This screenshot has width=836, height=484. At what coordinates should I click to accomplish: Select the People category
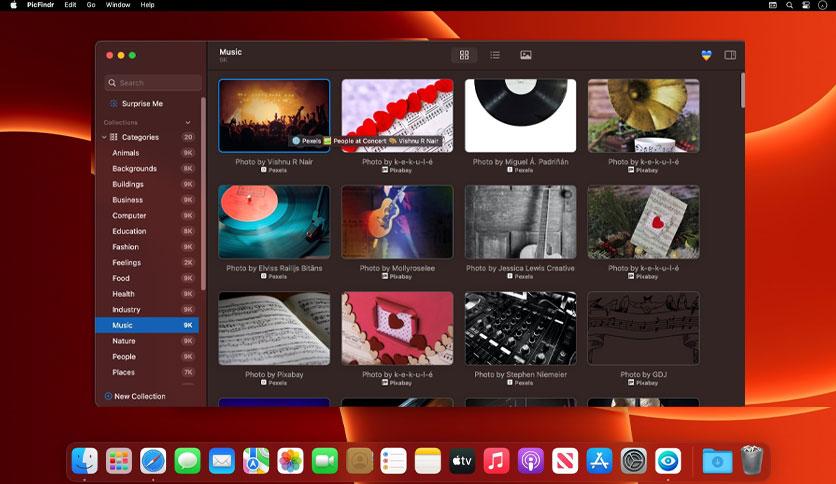pyautogui.click(x=147, y=357)
